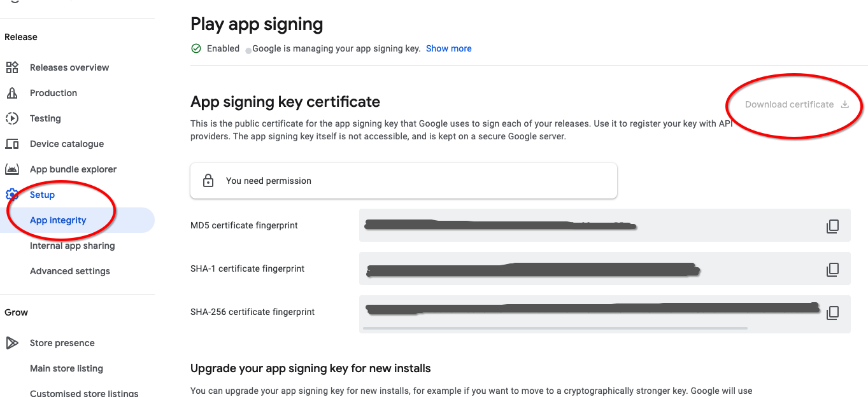This screenshot has width=868, height=397.
Task: Select the Production icon in the sidebar
Action: 13,92
